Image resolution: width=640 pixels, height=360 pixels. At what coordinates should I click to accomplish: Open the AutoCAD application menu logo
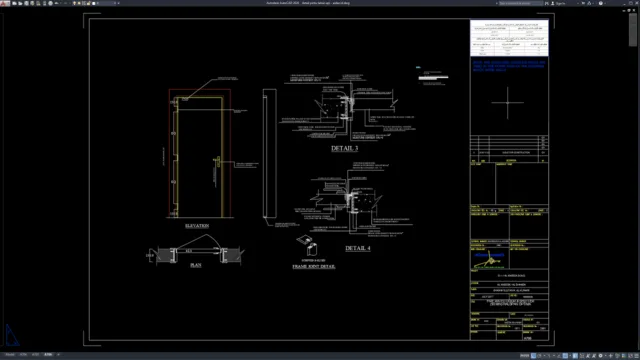[5, 3]
